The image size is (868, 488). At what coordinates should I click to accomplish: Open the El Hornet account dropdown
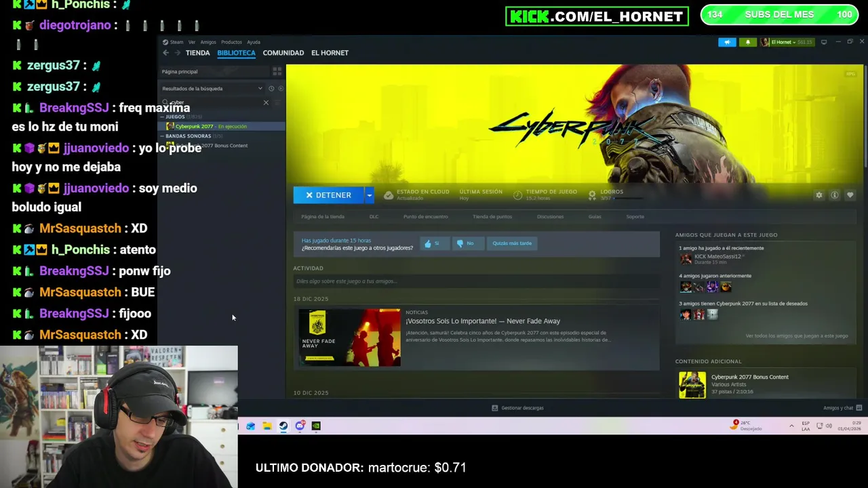(x=786, y=42)
